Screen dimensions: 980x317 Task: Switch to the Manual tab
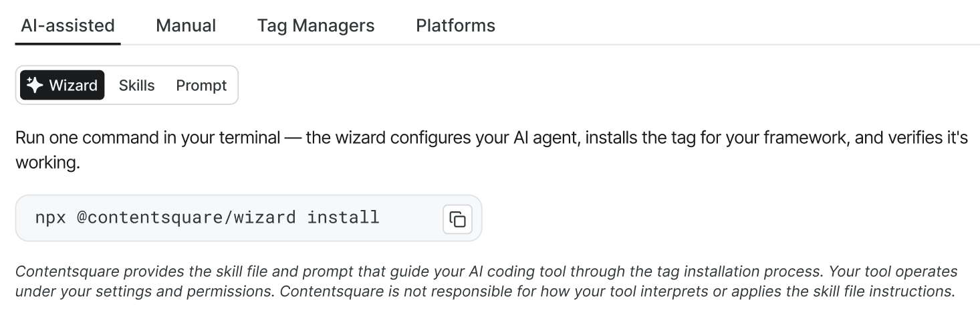pyautogui.click(x=186, y=26)
